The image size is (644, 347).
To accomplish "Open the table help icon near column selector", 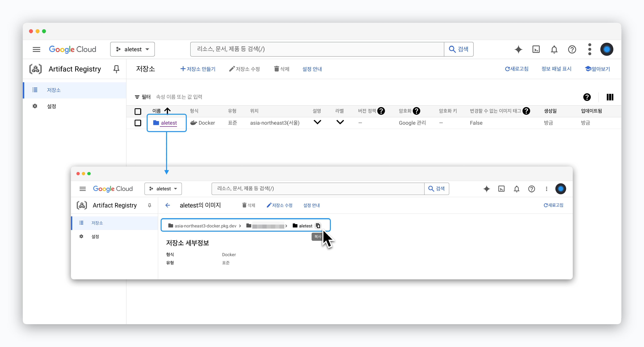I will [587, 97].
